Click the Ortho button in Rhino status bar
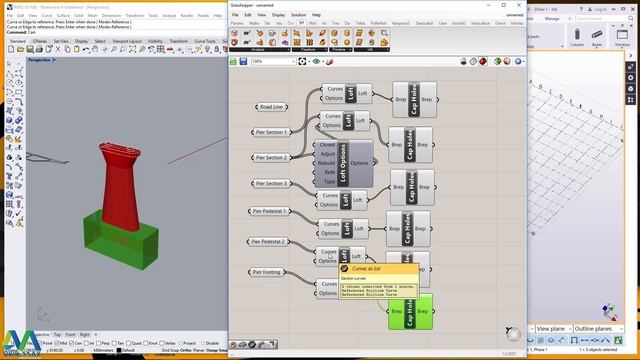Viewport: 640px width, 360px height. coord(185,350)
